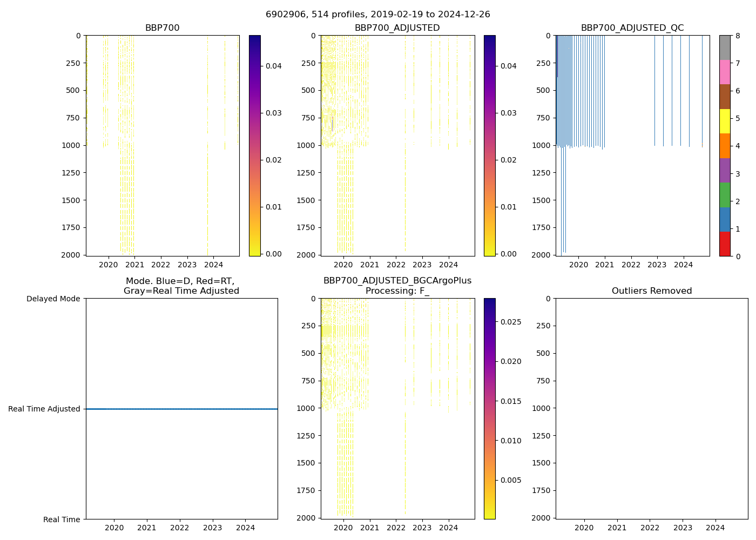756x540 pixels.
Task: Pick the gray QC colorbar segment at top
Action: pyautogui.click(x=725, y=48)
